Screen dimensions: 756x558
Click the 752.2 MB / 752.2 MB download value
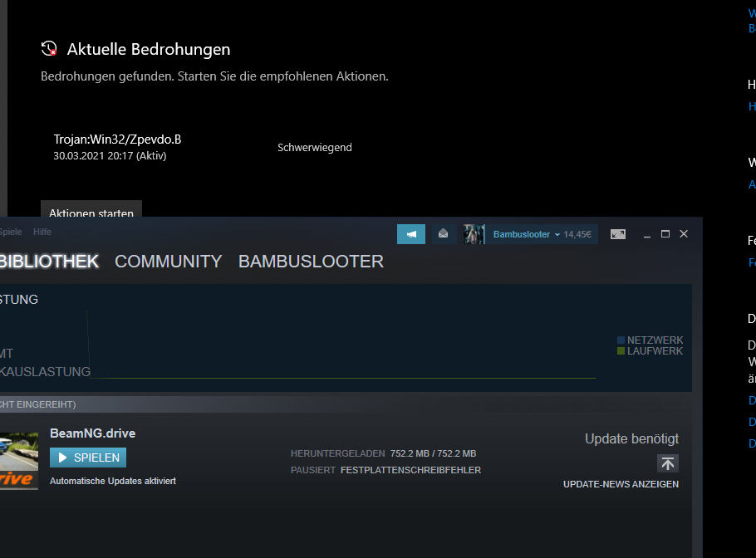(x=433, y=453)
